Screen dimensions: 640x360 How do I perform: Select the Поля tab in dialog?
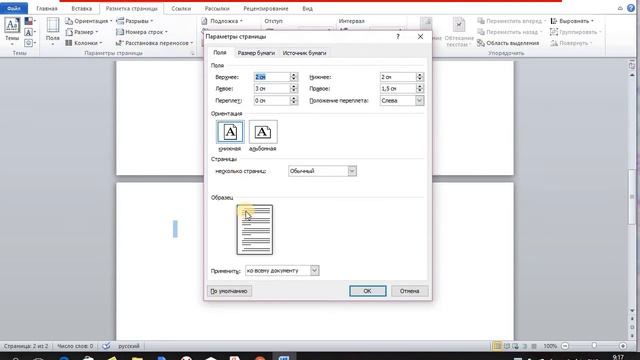pos(220,53)
